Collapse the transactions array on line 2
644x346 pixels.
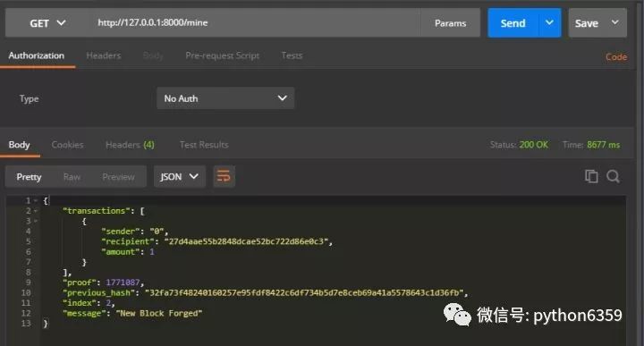(36, 211)
